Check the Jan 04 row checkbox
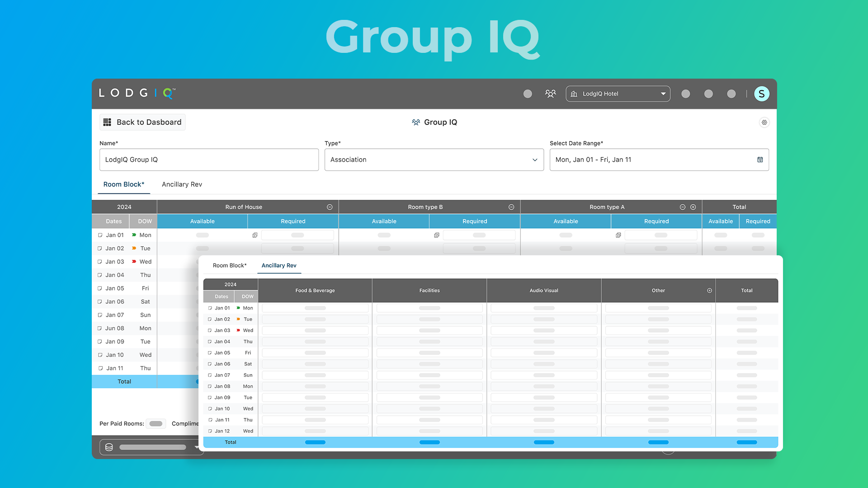This screenshot has height=488, width=868. click(100, 275)
